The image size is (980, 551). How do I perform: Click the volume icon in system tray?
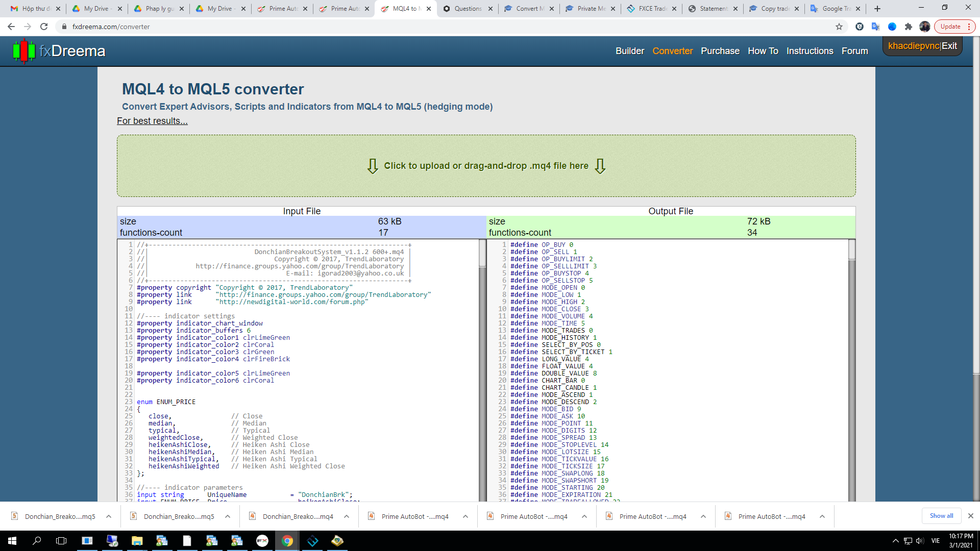920,541
